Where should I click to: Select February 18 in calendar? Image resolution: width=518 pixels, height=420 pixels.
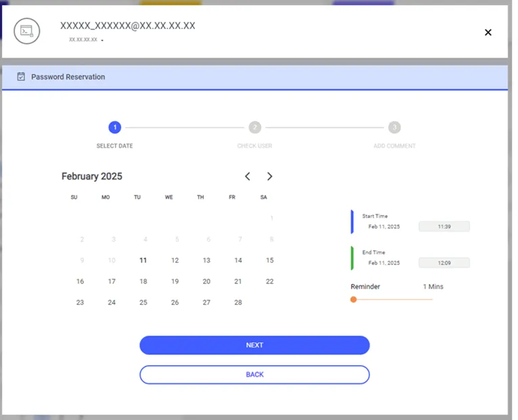[x=143, y=281]
